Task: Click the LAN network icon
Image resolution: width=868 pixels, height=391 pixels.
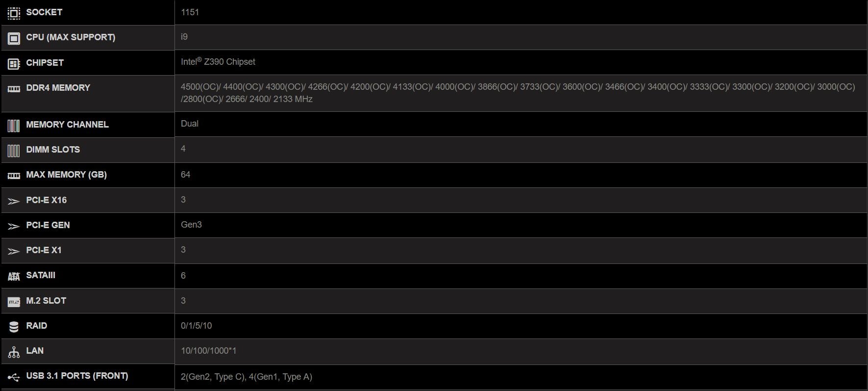Action: 14,352
